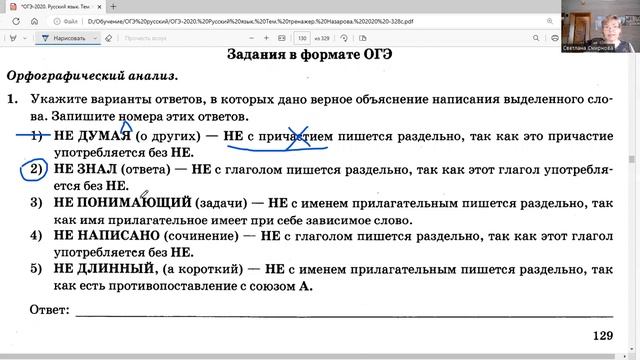Image resolution: width=640 pixels, height=360 pixels.
Task: Search in the PDF document
Action: (x=536, y=38)
